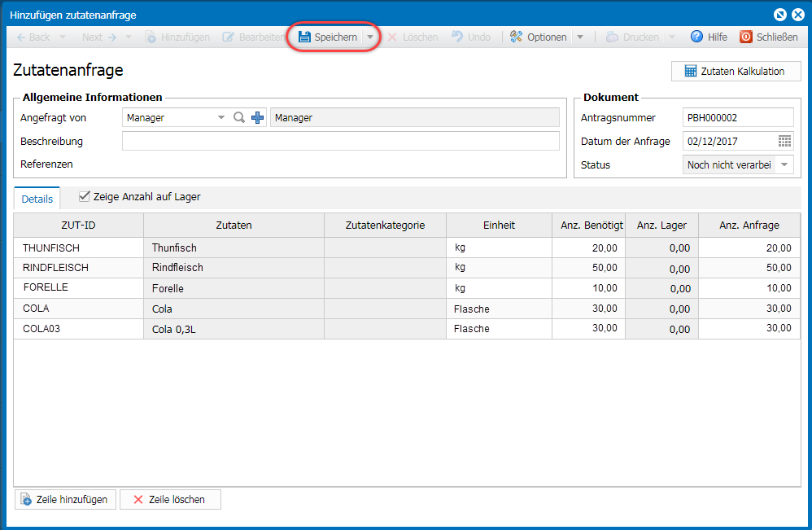Open the Speichern dropdown arrow
The image size is (812, 530).
tap(370, 37)
